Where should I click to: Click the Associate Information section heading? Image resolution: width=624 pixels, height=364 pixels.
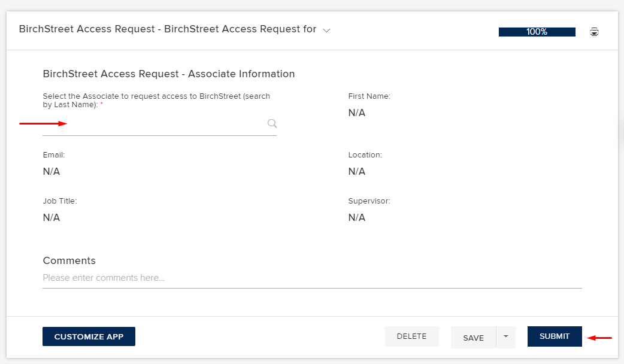tap(169, 74)
